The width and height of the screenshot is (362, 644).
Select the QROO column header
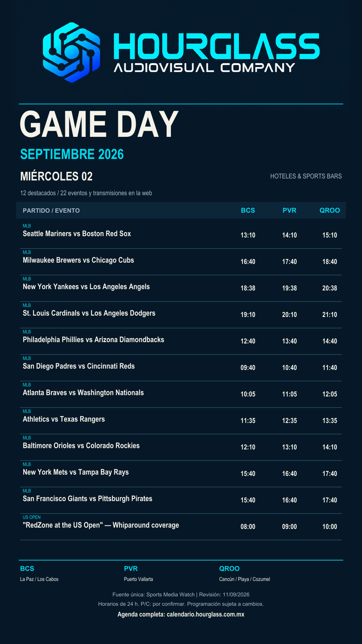(x=330, y=210)
